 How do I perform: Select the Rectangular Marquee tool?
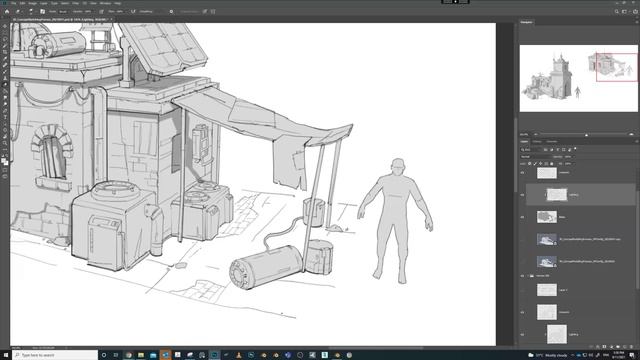pyautogui.click(x=5, y=33)
